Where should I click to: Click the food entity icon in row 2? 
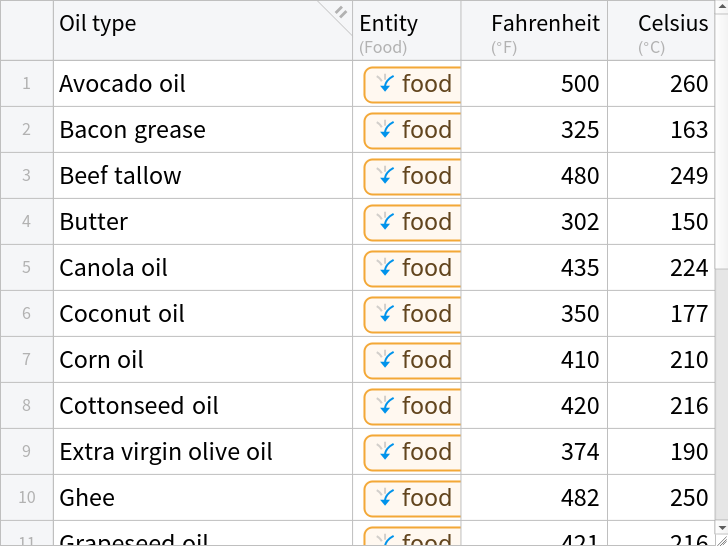[x=383, y=130]
